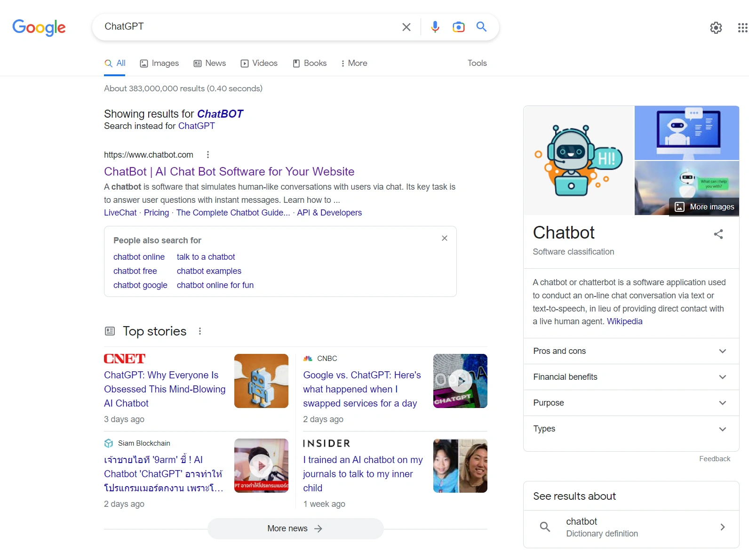
Task: Play the CNBC ChatGPT video thumbnail
Action: [460, 381]
